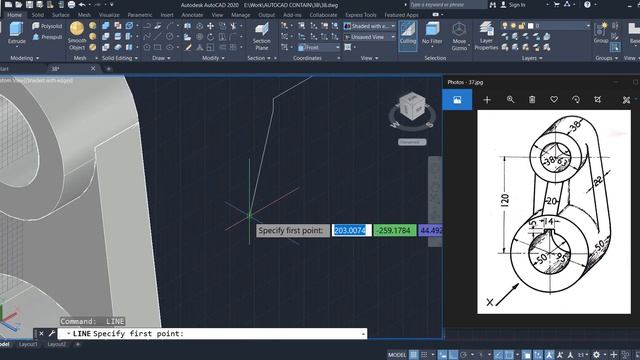Click the delete trash icon in Photos
640x360 pixels.
[x=532, y=100]
